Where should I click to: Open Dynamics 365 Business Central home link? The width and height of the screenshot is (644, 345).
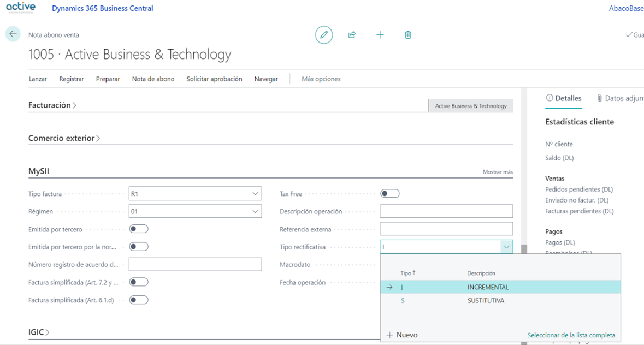102,8
